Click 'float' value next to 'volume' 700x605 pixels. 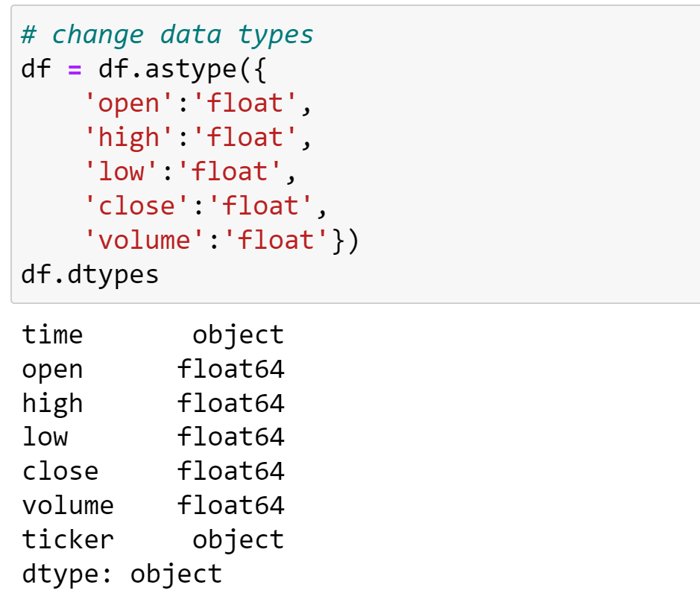276,240
